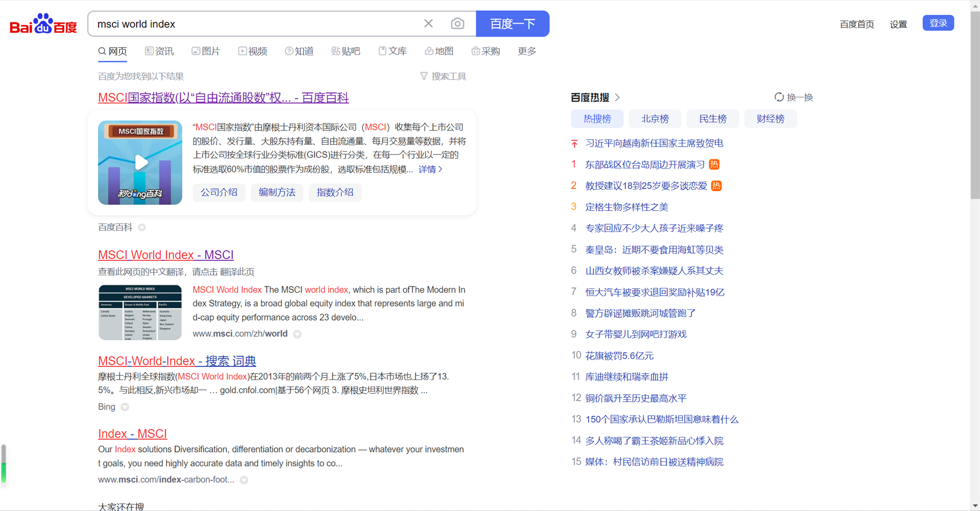Expand the dropdown icon beside www.msci.com/index-carbon-foot...
Viewport: 980px width, 511px height.
(x=244, y=480)
